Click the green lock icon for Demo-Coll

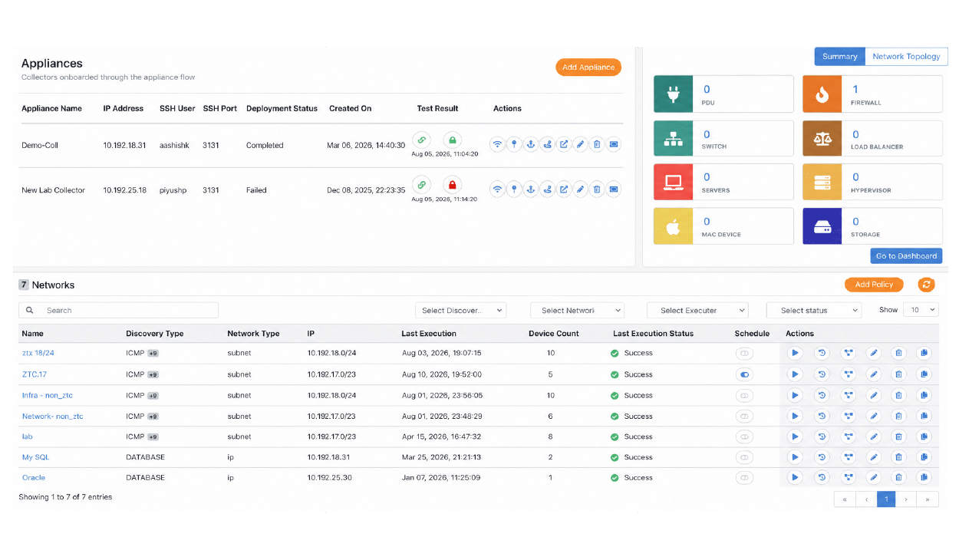[x=453, y=140]
